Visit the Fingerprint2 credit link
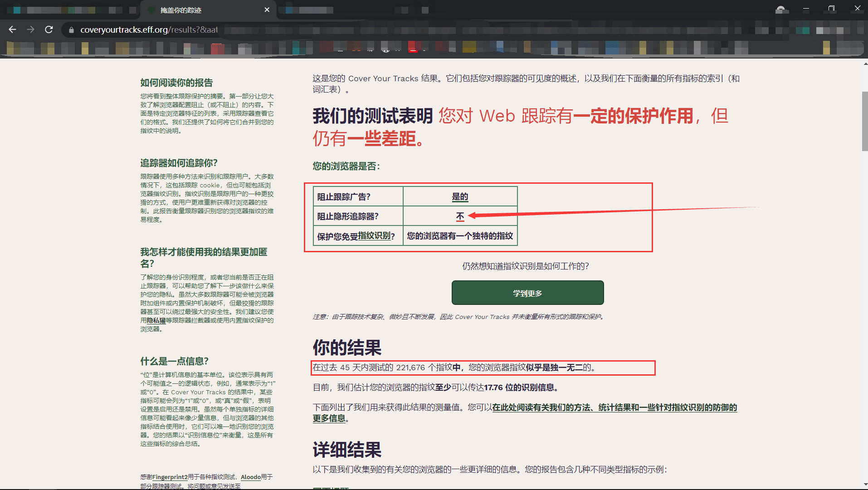The width and height of the screenshot is (868, 490). [x=170, y=477]
